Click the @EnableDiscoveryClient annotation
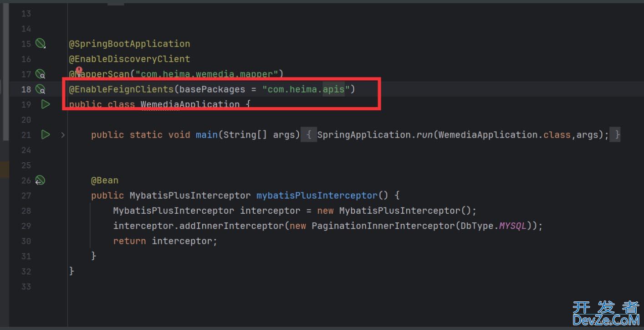Image resolution: width=644 pixels, height=330 pixels. coord(129,59)
